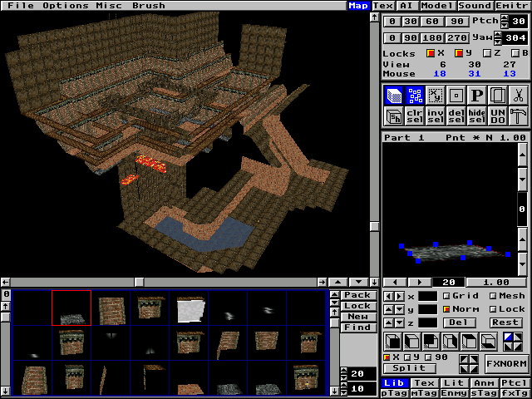Click the centered square dot tool icon

tap(456, 96)
